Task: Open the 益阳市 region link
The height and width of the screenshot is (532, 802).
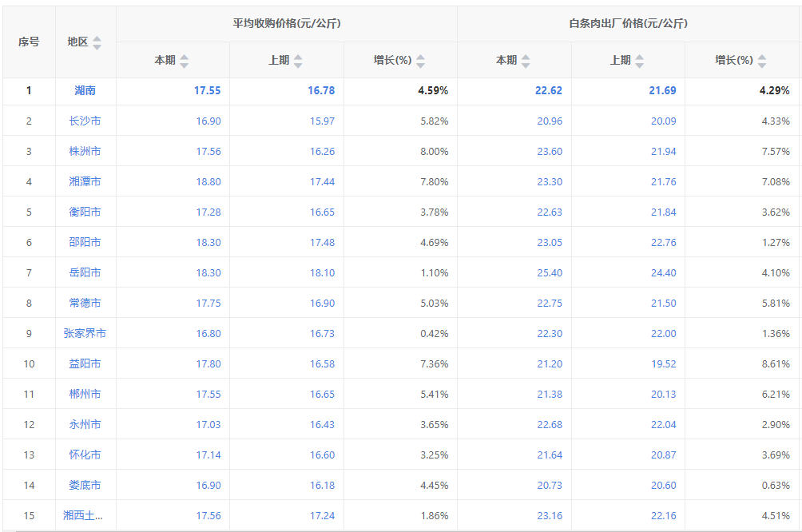Action: coord(85,363)
